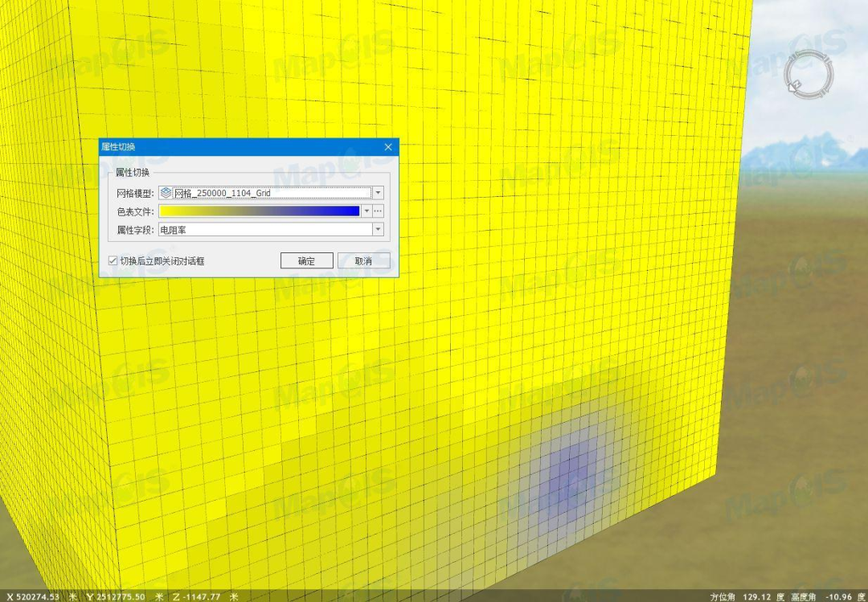Click the 色表文件 label
The height and width of the screenshot is (602, 868).
click(135, 211)
